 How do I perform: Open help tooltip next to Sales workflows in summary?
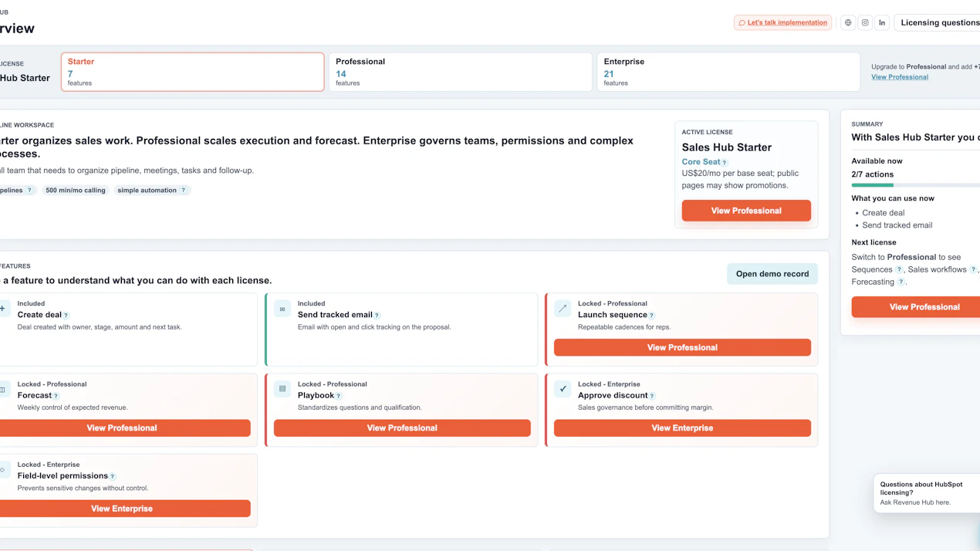973,270
